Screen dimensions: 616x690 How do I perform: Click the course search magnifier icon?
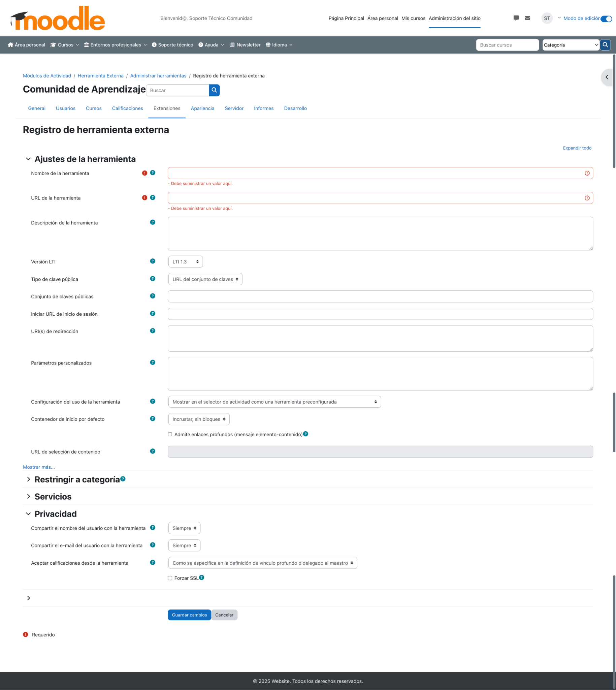[605, 45]
